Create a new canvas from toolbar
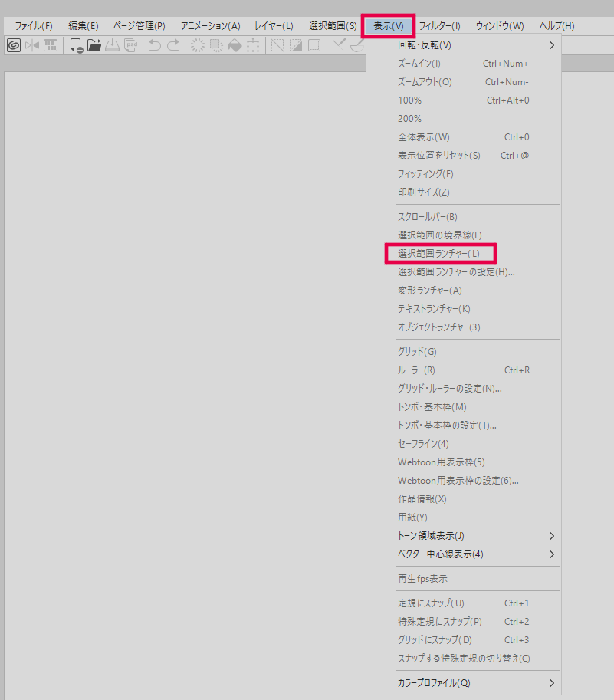Viewport: 614px width, 700px height. coord(77,45)
